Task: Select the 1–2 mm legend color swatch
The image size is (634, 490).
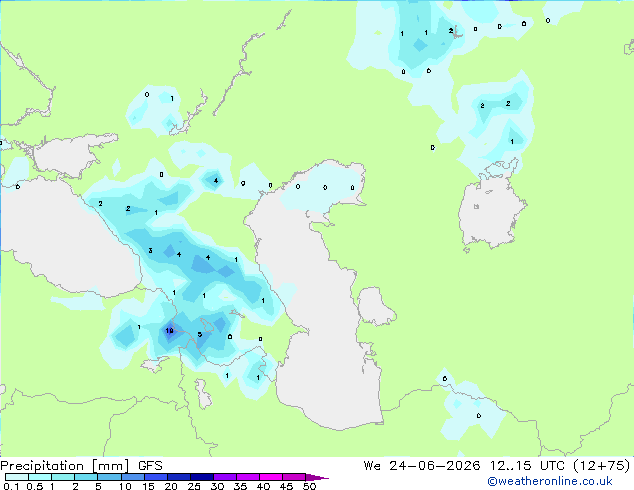Action: point(63,477)
